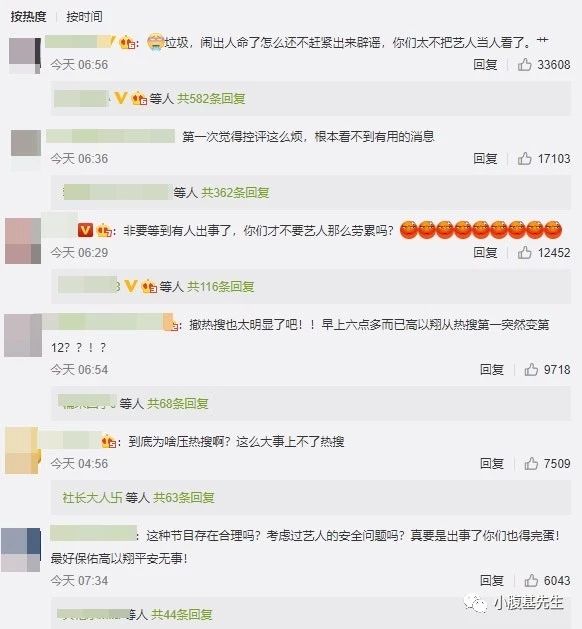Like the comment with 33608 likes

(x=524, y=65)
